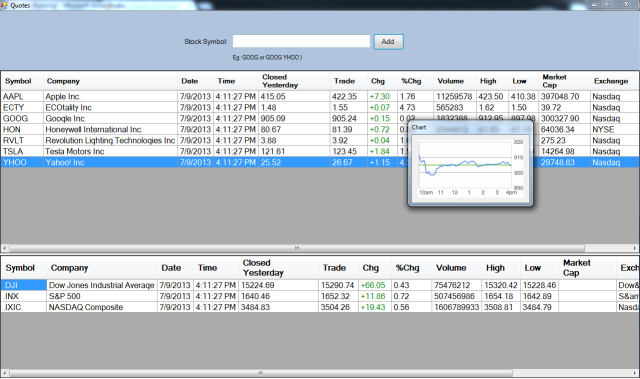
Task: Select the RVLT symbol cell
Action: pos(22,141)
